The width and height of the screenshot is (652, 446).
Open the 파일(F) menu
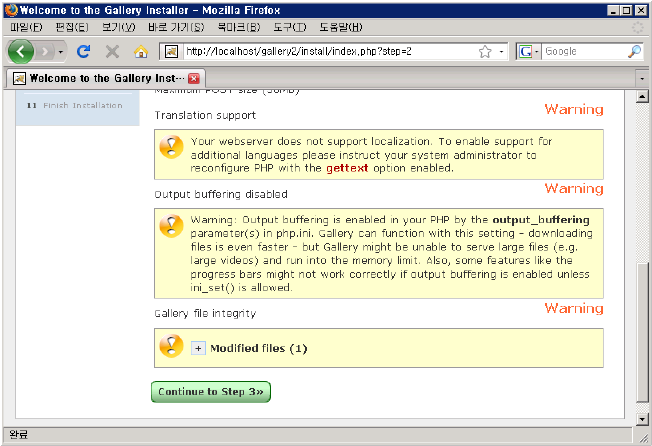[26, 27]
